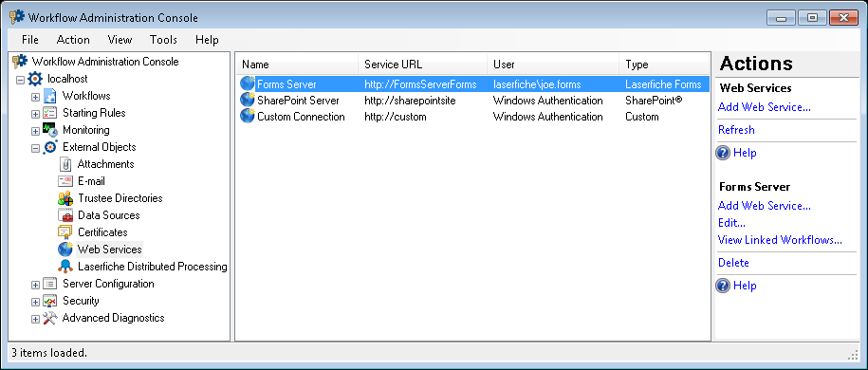Select the Advanced Diagnostics tree item
The width and height of the screenshot is (868, 370).
(x=113, y=318)
